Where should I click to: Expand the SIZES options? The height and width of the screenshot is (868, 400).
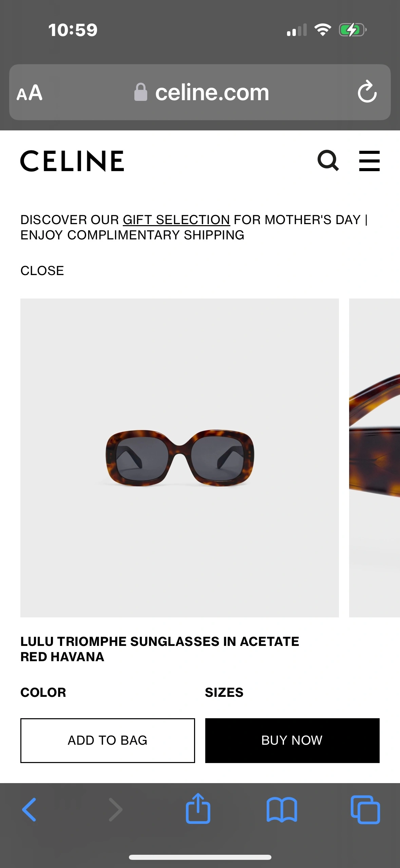(x=224, y=692)
